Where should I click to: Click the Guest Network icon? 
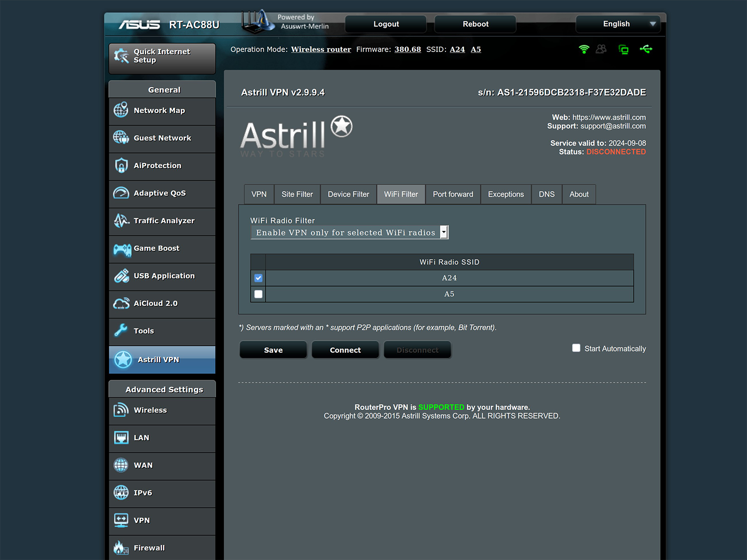click(x=121, y=138)
